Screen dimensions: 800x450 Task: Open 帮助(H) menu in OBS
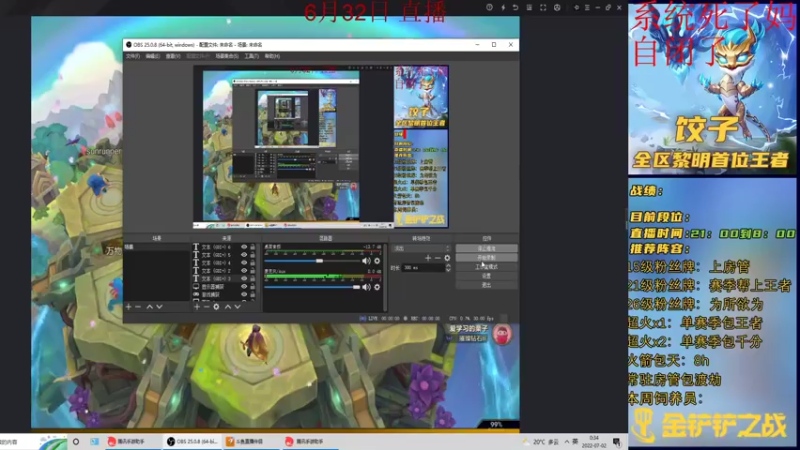(272, 56)
